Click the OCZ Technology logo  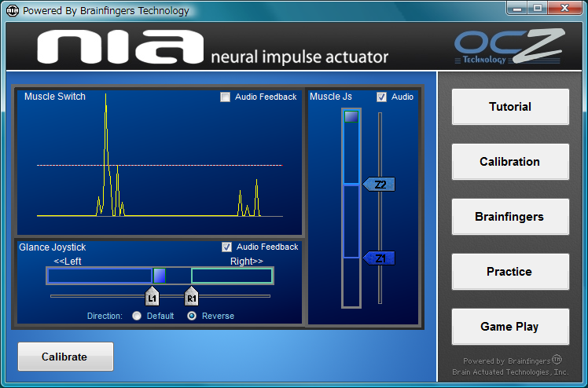(x=509, y=46)
